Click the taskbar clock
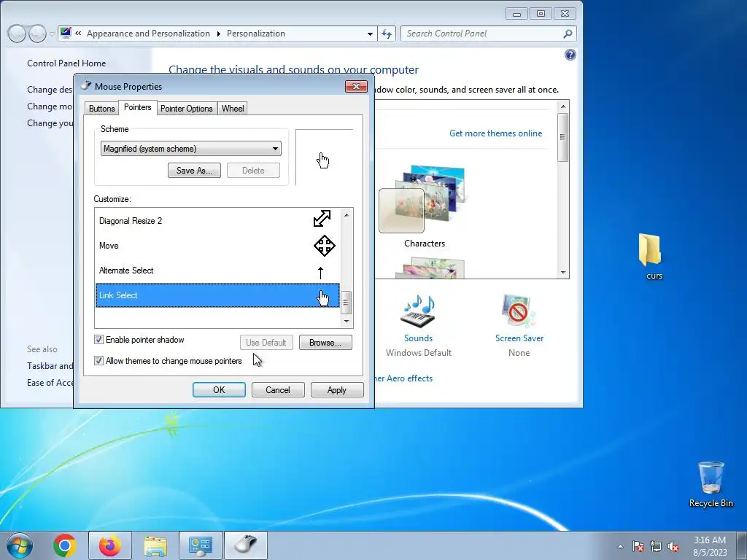Screen dimensions: 747x560 pyautogui.click(x=710, y=546)
